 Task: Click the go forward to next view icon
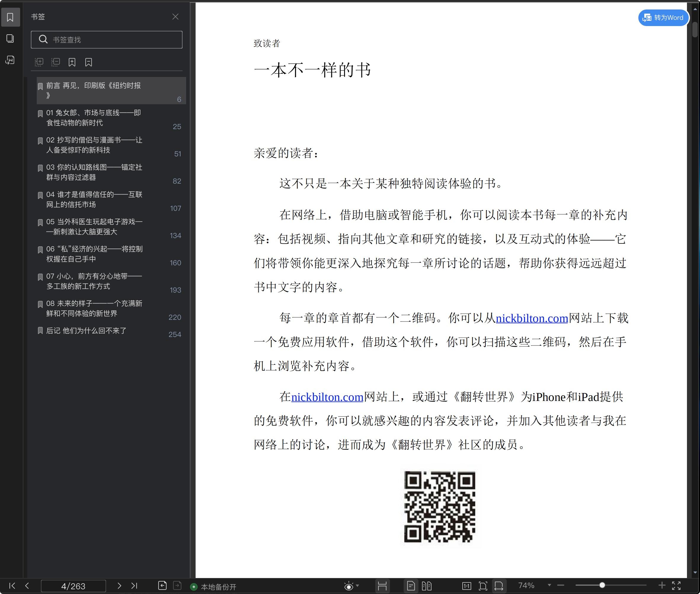tap(177, 586)
